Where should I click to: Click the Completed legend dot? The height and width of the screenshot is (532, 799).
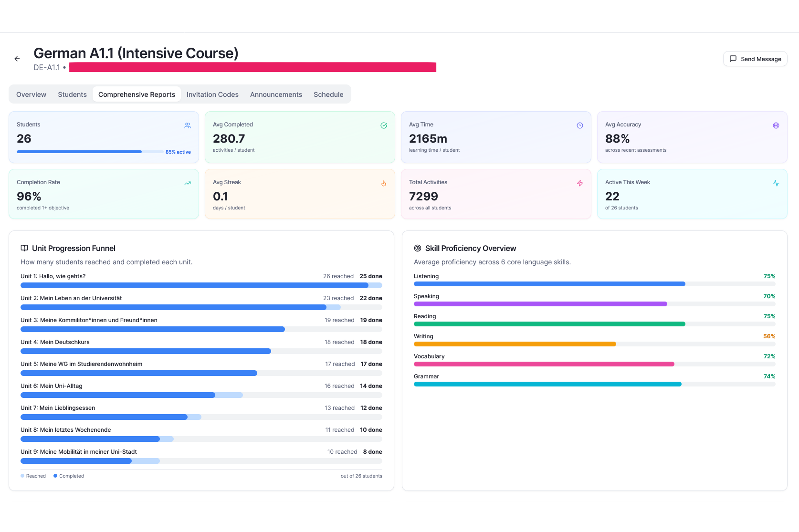point(55,476)
